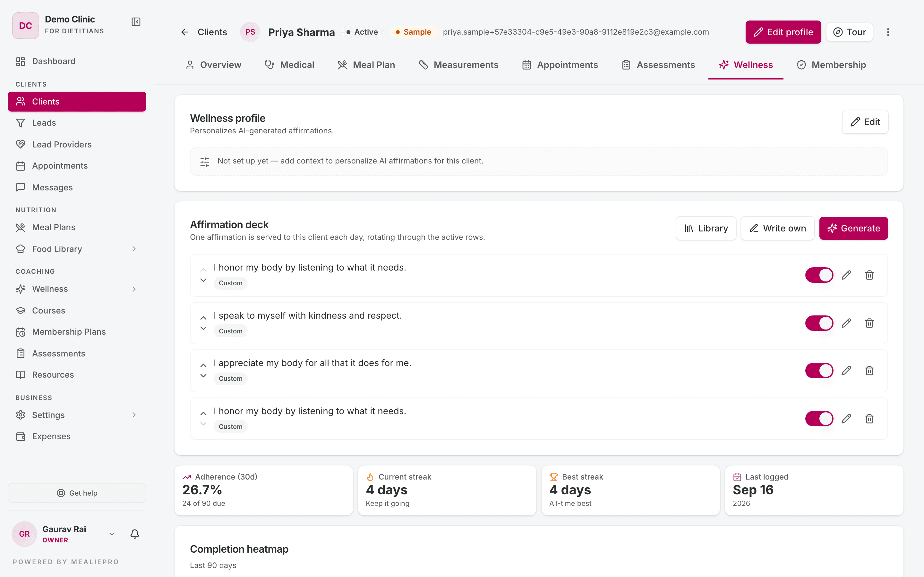The width and height of the screenshot is (924, 577).
Task: Open the Gaurav Rai account dropdown
Action: [x=112, y=534]
